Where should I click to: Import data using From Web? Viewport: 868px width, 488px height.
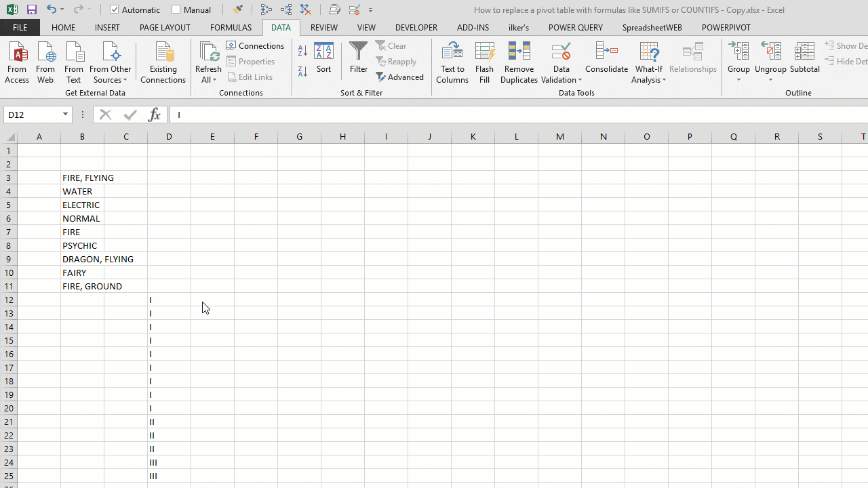(x=45, y=61)
